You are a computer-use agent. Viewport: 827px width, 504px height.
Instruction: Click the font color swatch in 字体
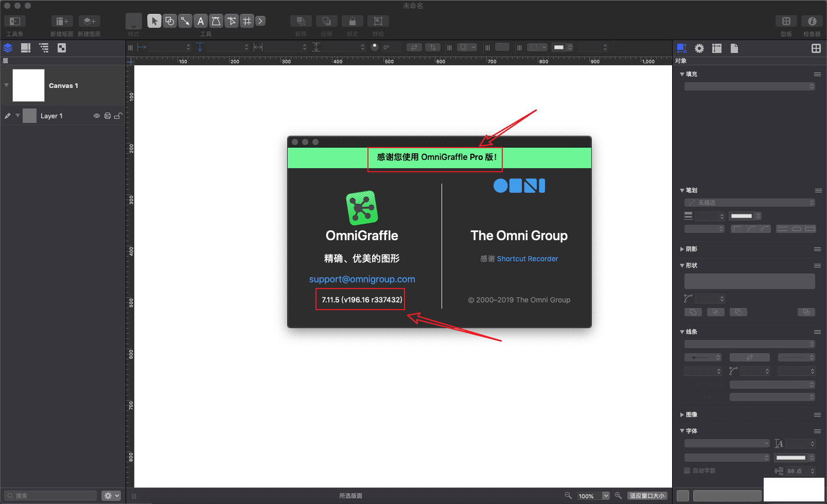pos(791,458)
